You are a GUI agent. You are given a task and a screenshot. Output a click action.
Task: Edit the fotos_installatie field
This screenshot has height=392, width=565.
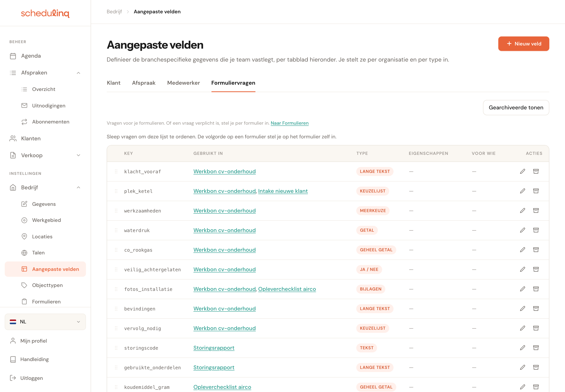coord(522,289)
